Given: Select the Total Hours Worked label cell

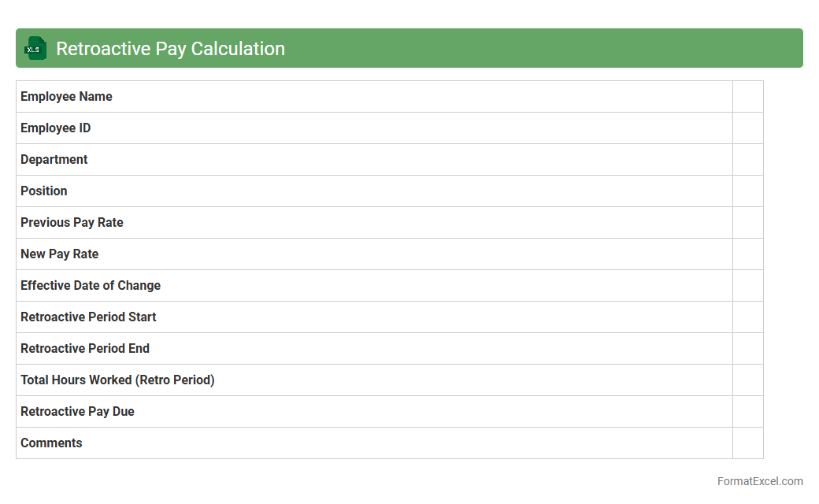Looking at the screenshot, I should pyautogui.click(x=117, y=380).
